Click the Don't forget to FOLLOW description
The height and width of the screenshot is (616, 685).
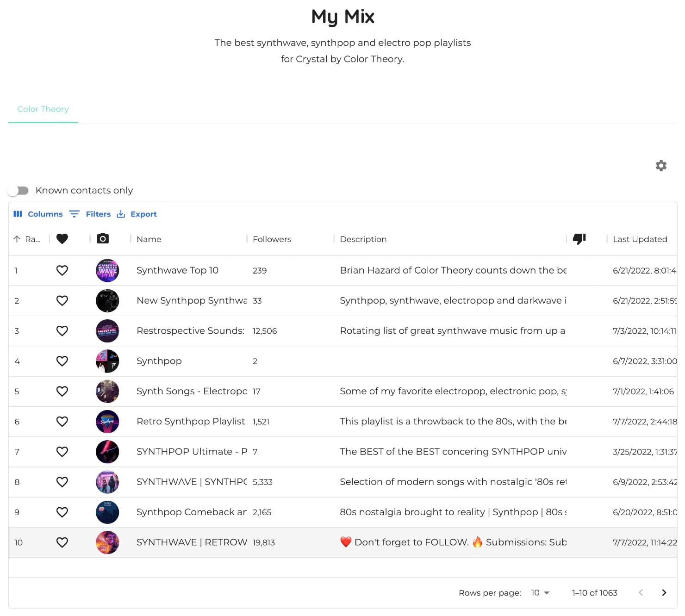tap(453, 542)
